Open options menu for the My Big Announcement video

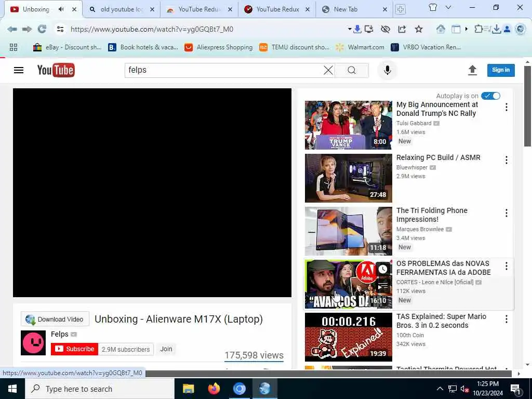pos(506,107)
